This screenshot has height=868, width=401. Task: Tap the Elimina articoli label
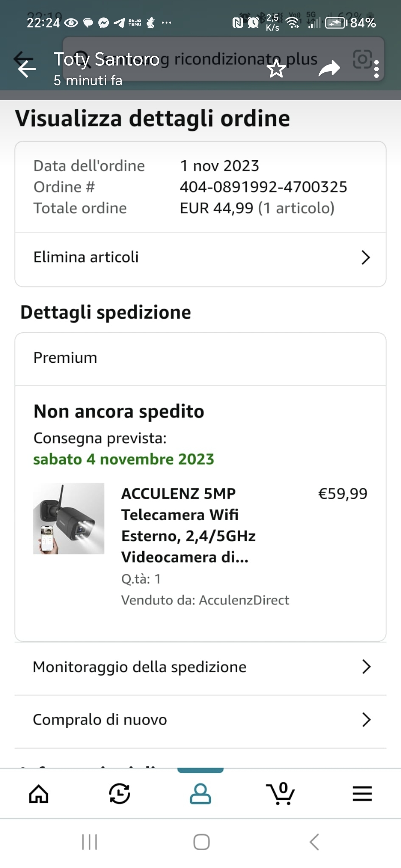click(x=86, y=257)
